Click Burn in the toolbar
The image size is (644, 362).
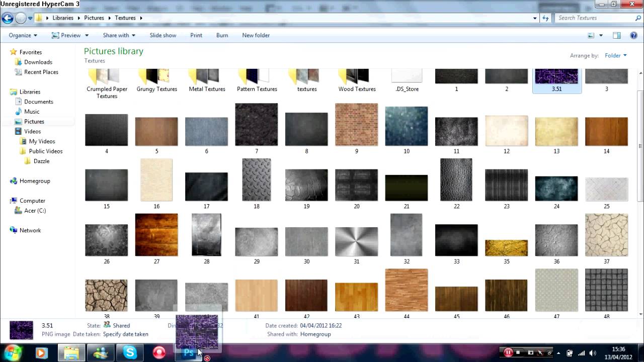222,35
